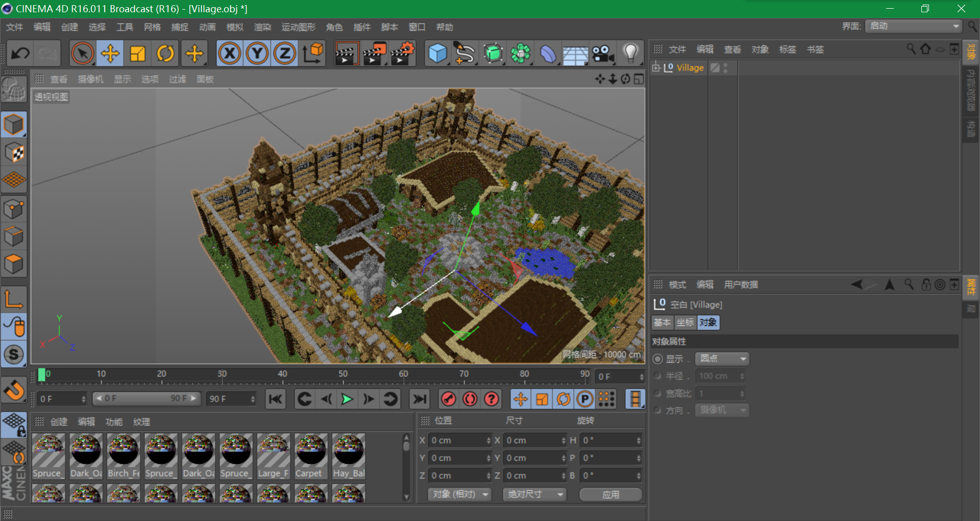
Task: Select the Carpet material thumbnail
Action: [311, 456]
